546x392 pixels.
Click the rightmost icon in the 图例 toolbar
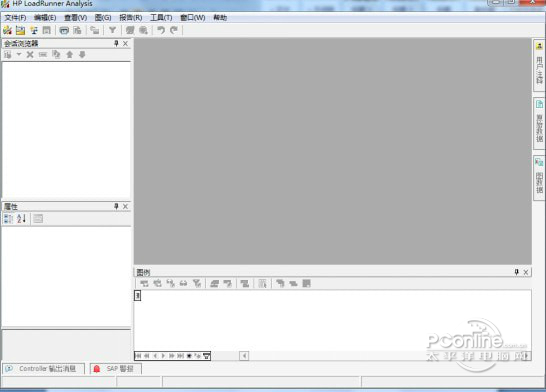pyautogui.click(x=306, y=283)
